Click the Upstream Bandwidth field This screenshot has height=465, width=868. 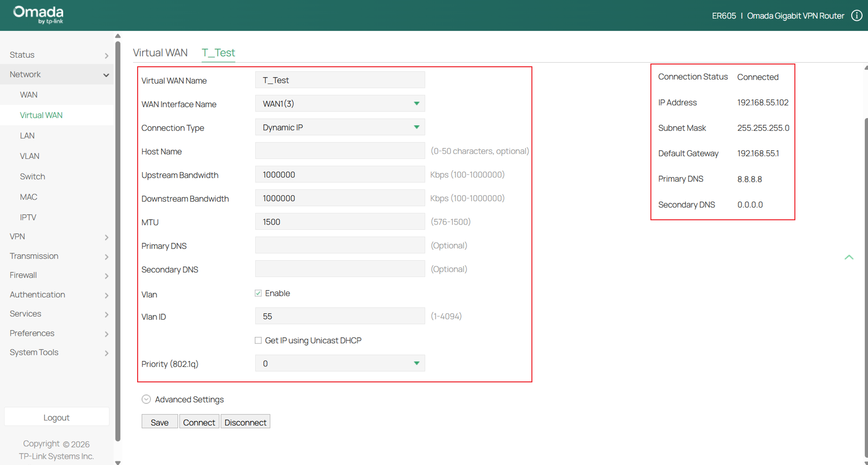(x=340, y=174)
